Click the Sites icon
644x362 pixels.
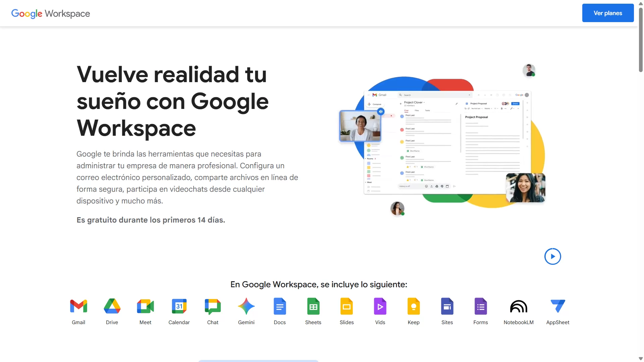point(447,306)
